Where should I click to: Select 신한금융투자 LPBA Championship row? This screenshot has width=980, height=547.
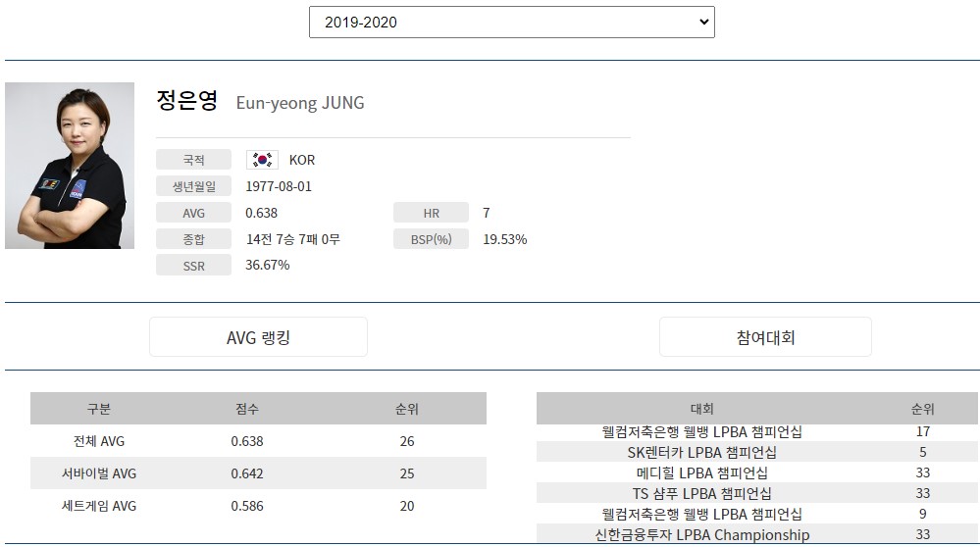pyautogui.click(x=757, y=534)
